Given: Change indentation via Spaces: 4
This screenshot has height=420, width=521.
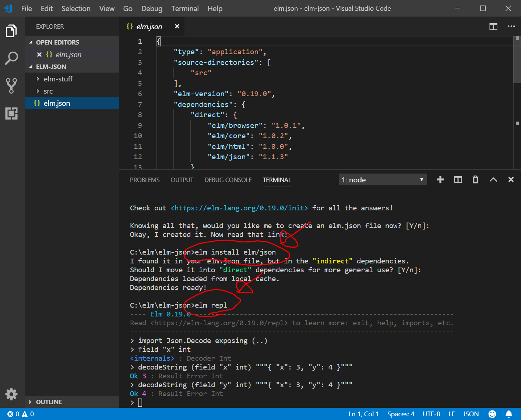Looking at the screenshot, I should tap(401, 414).
